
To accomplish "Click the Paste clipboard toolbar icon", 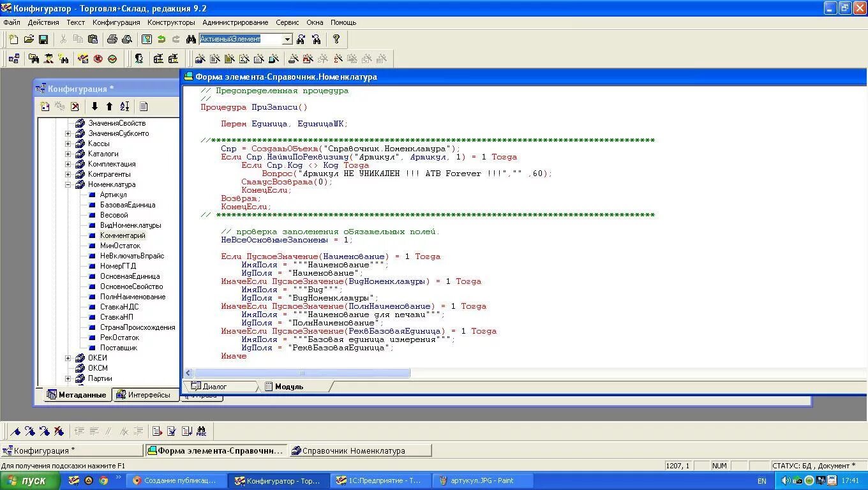I will click(93, 40).
